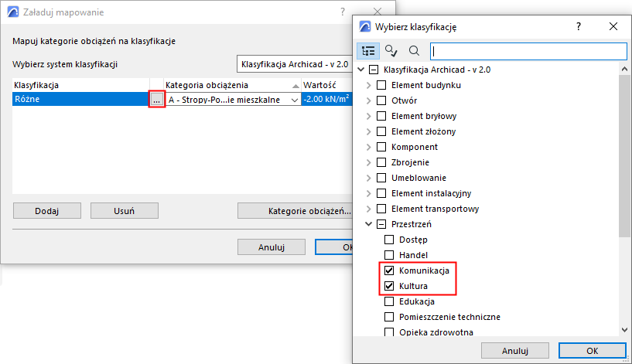632x364 pixels.
Task: Expand the Element budynku tree node
Action: (x=368, y=85)
